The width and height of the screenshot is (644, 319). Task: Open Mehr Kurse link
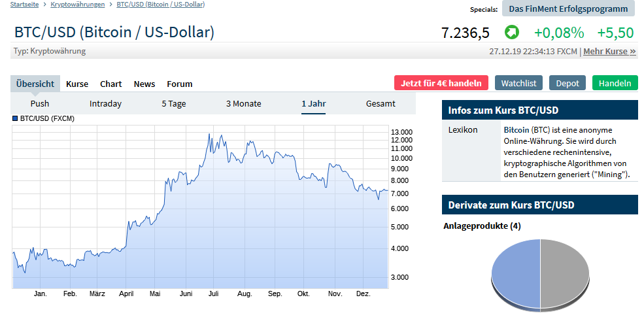tap(609, 51)
